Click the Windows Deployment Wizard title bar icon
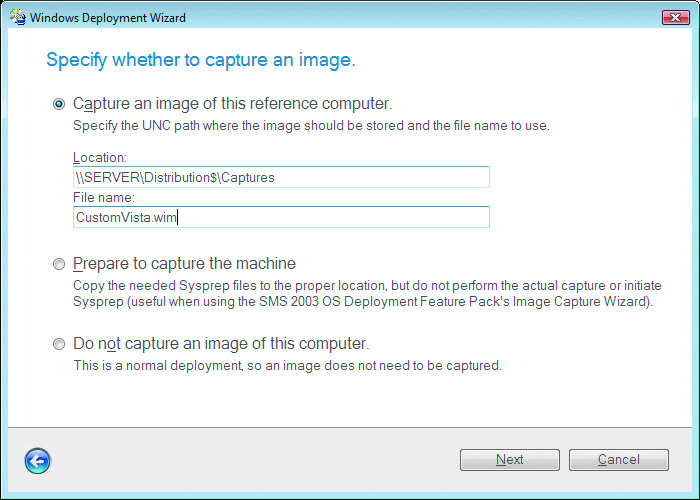 coord(18,17)
